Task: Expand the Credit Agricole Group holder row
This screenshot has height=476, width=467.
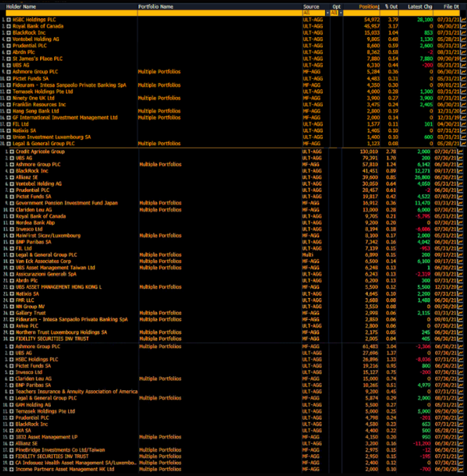Action: 11,151
